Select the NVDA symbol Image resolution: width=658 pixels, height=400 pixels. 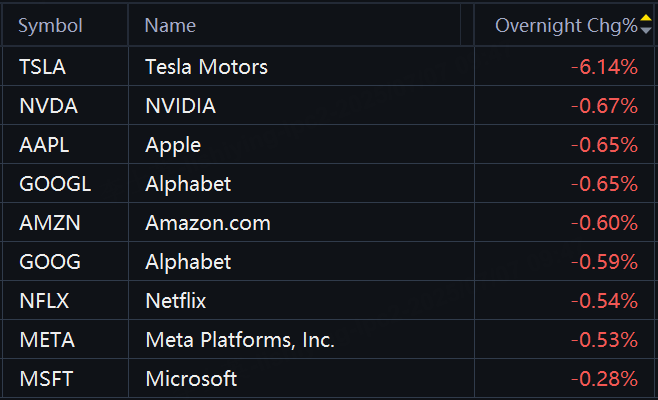(x=48, y=106)
